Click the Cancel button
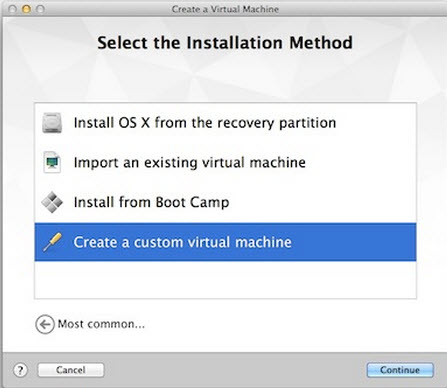447x388 pixels. pos(71,370)
